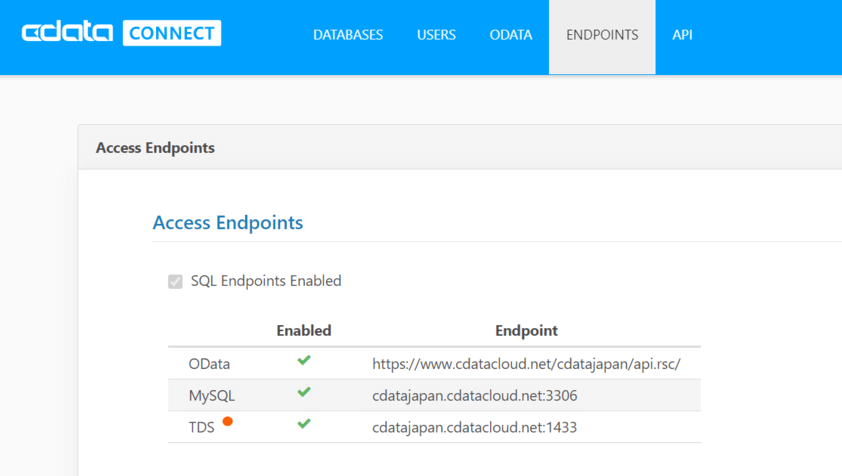Click the green checkmark for OData

pos(304,361)
